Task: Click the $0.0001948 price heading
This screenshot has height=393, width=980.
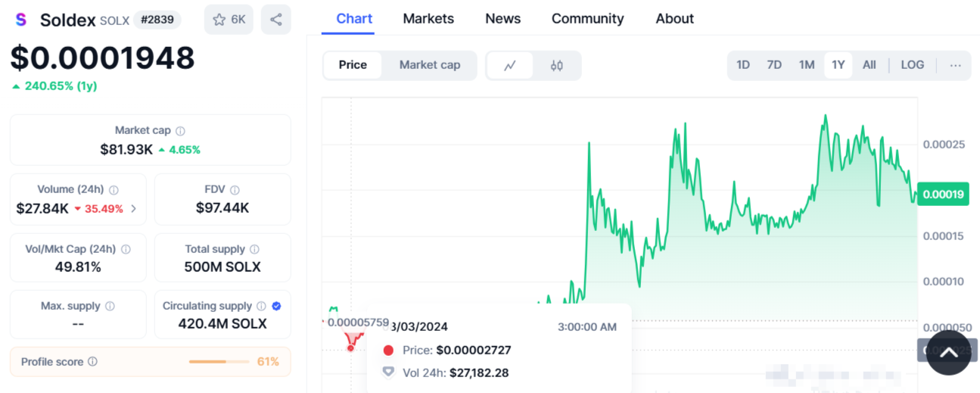Action: [x=102, y=58]
